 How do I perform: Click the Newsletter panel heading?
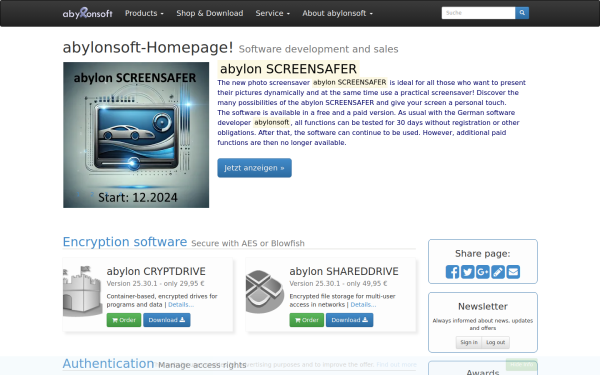point(483,307)
